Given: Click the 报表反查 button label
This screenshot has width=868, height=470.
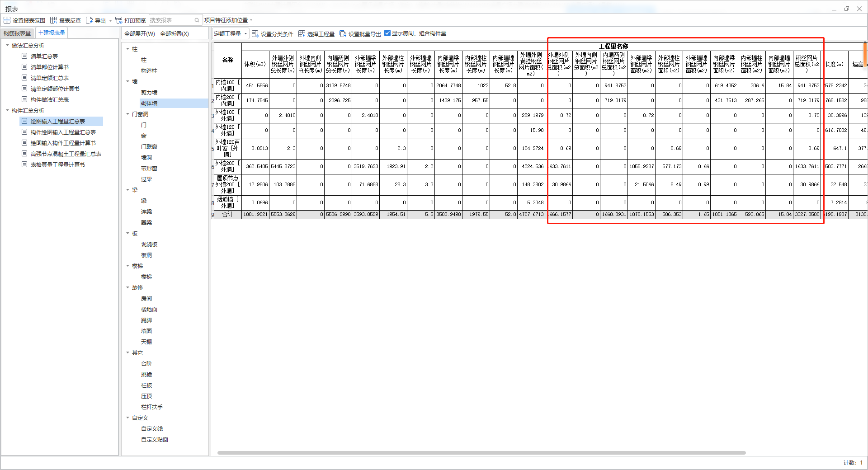Looking at the screenshot, I should (70, 21).
